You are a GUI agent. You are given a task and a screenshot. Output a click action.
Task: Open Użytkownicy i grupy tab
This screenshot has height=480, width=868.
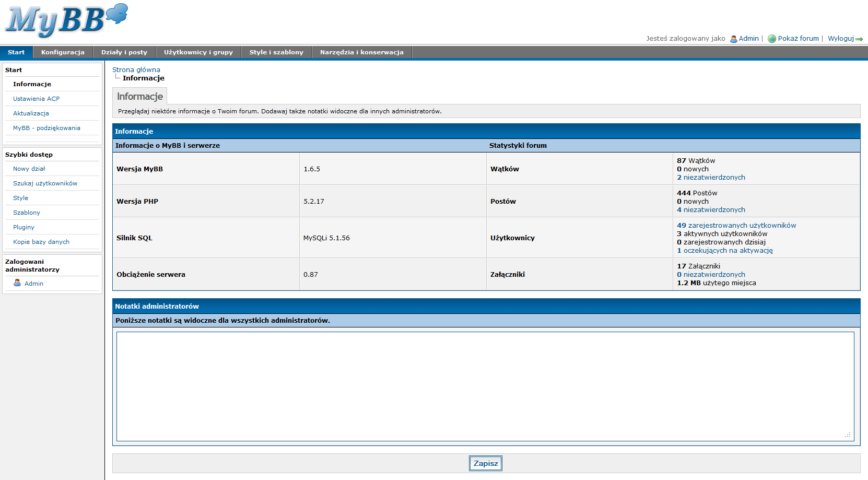tap(198, 52)
